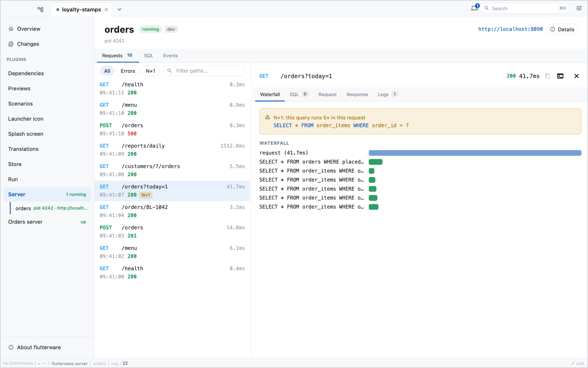The image size is (588, 368).
Task: Open Translations plugin
Action: pyautogui.click(x=47, y=149)
